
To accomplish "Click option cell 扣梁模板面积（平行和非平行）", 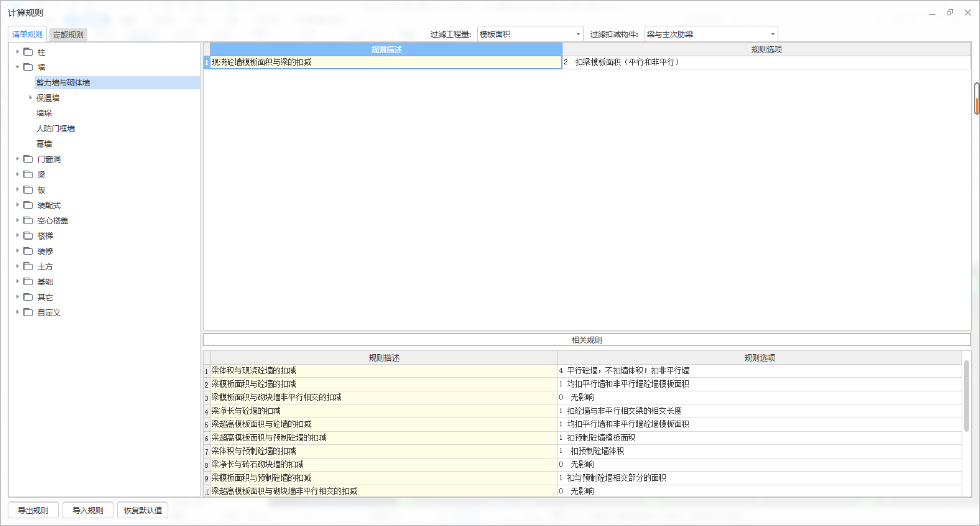I will [x=767, y=62].
